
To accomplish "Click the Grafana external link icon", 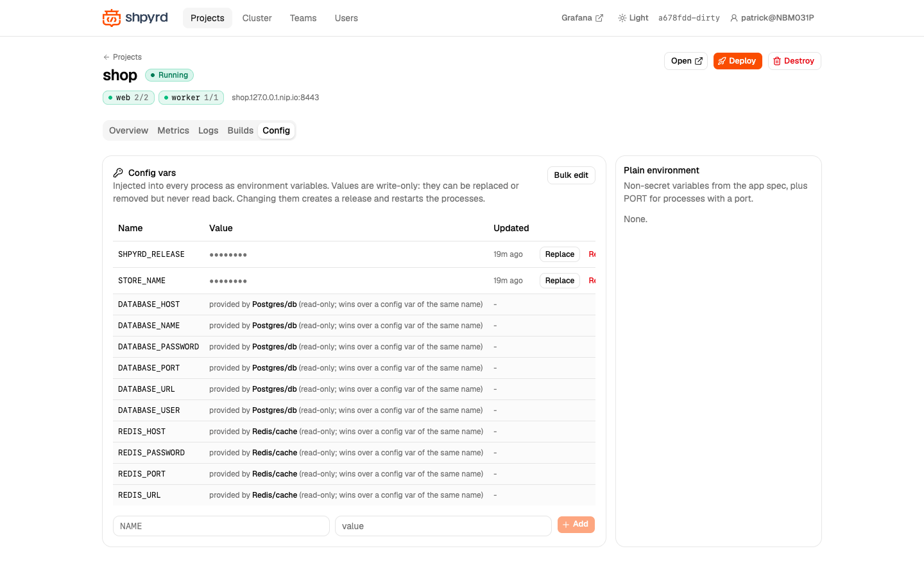I will [x=599, y=18].
